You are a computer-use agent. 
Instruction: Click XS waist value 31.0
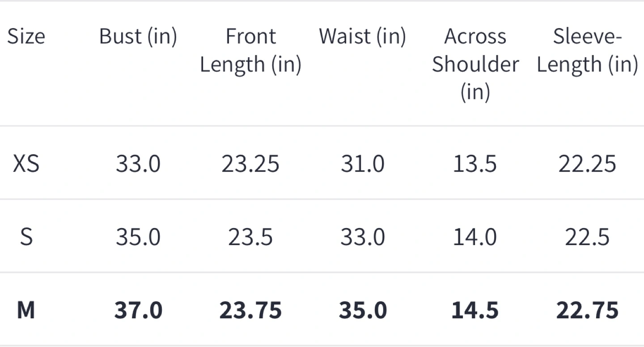pos(362,164)
